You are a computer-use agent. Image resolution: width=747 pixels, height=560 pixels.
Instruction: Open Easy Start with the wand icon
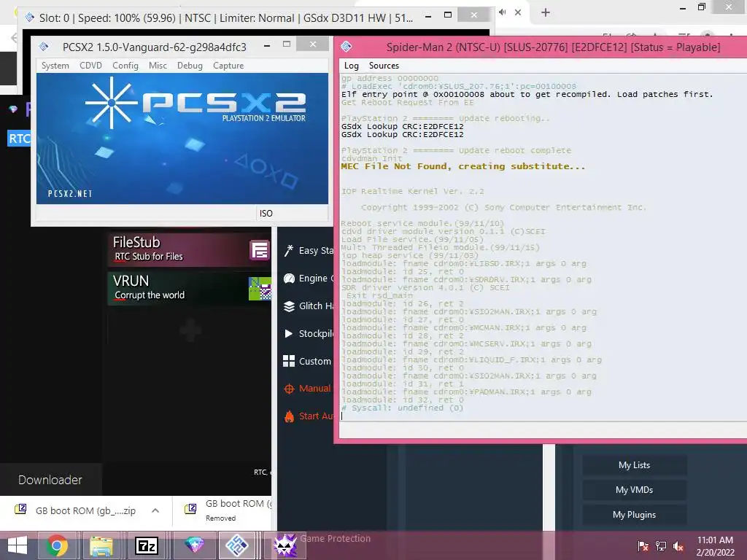(289, 251)
